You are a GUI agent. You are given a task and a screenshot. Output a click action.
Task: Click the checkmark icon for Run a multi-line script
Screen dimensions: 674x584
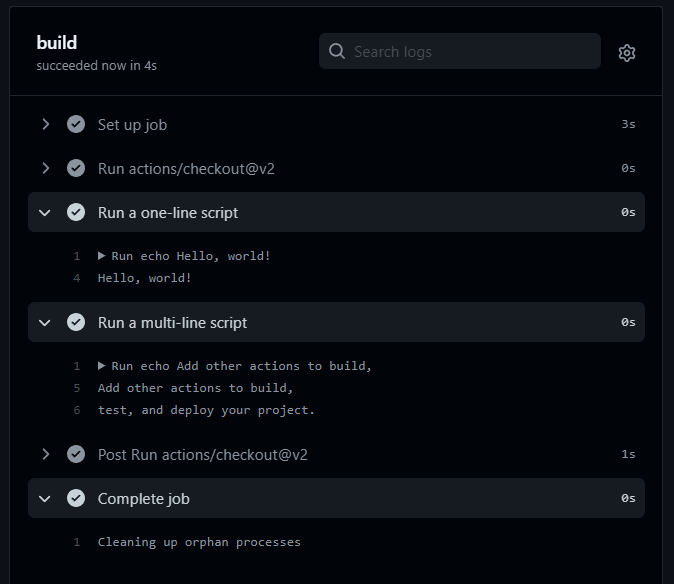point(76,322)
